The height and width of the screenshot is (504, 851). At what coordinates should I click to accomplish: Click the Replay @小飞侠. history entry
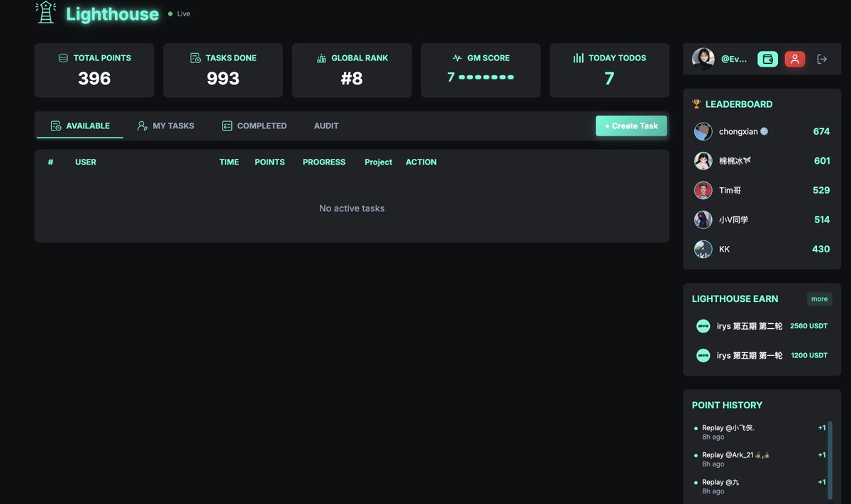pos(759,432)
